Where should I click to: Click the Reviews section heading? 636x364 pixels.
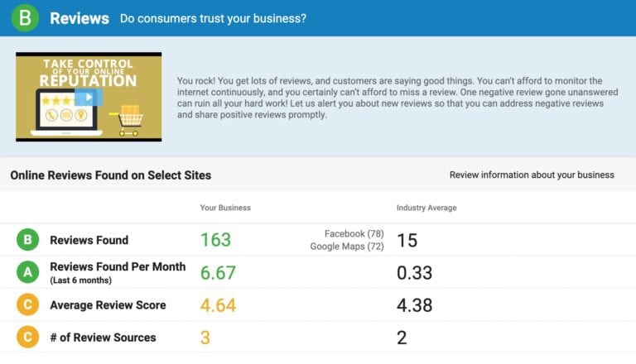click(79, 18)
